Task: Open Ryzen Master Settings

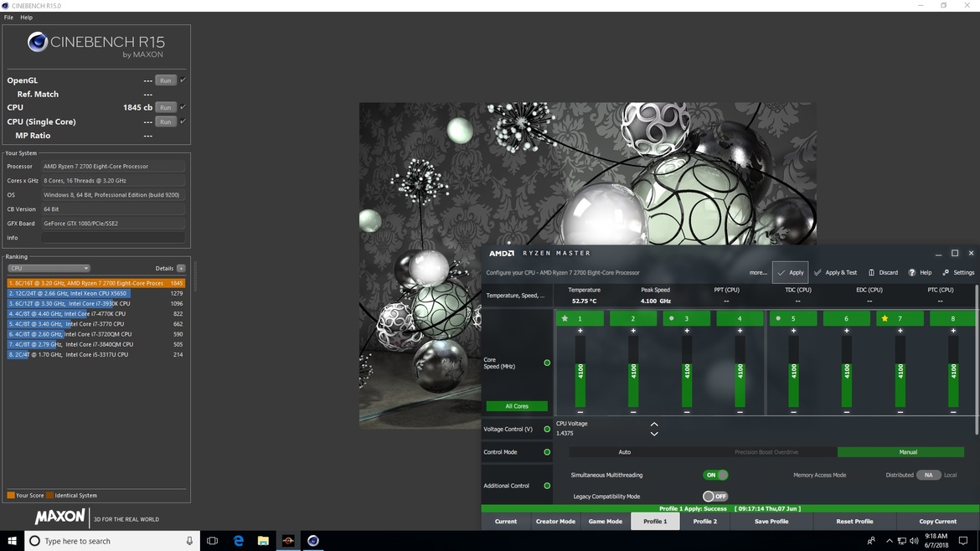Action: (x=958, y=272)
